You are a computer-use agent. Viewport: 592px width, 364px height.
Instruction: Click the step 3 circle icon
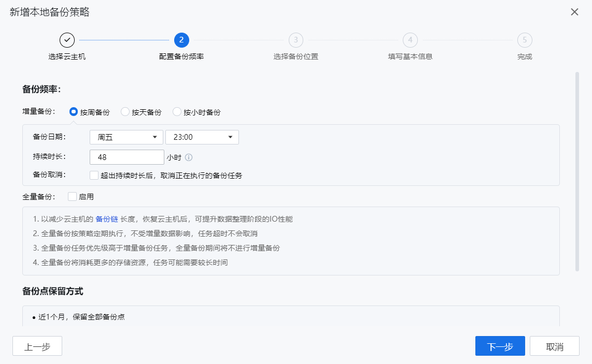point(295,40)
